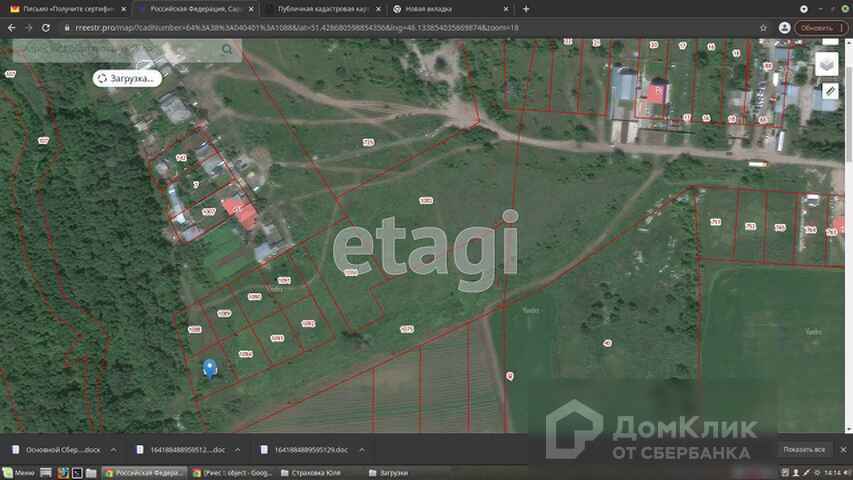Open downloaded file 164188488958512...doc
This screenshot has height=480, width=853.
(181, 450)
